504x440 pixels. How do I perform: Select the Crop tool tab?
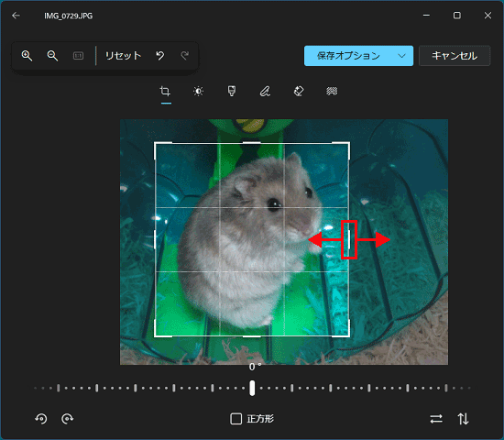(165, 92)
